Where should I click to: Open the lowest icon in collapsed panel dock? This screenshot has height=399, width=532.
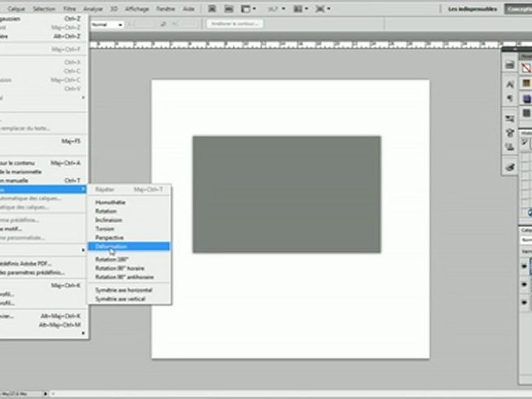point(509,167)
